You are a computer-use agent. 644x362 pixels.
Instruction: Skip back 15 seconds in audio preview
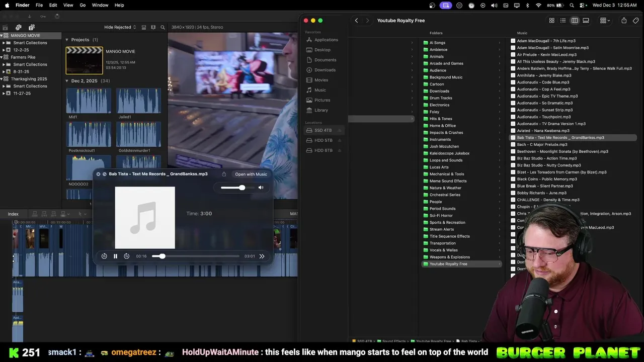(x=104, y=256)
